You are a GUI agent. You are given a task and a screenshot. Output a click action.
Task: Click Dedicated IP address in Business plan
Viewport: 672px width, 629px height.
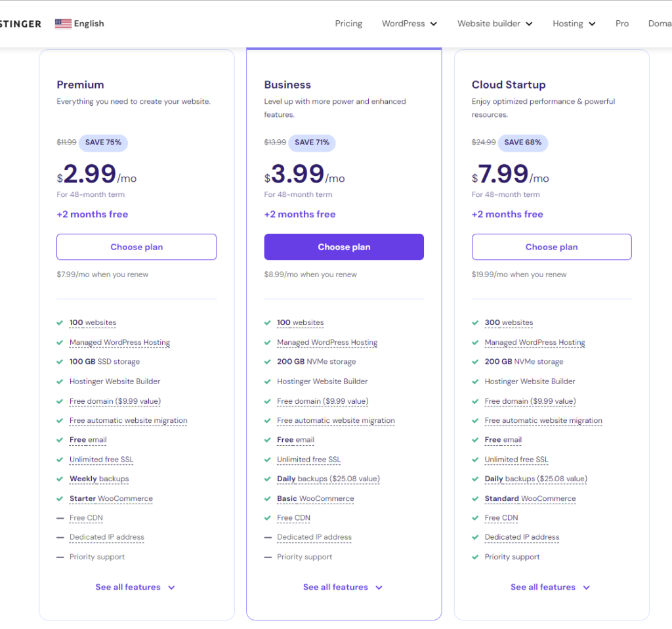point(314,537)
